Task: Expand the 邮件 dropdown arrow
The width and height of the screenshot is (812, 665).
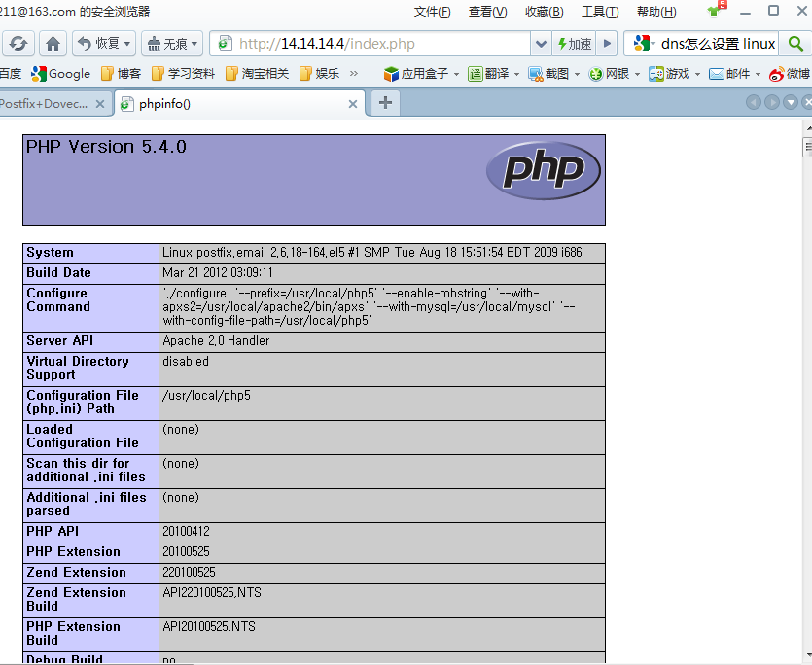Action: [x=758, y=75]
